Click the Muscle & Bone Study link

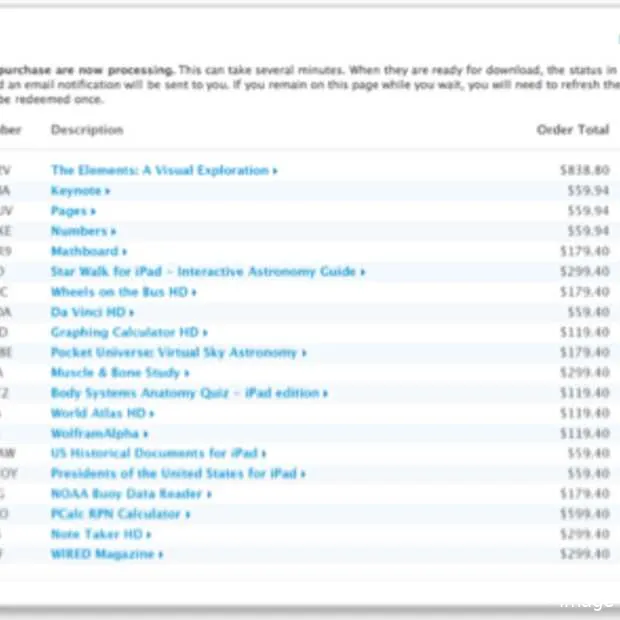(115, 372)
